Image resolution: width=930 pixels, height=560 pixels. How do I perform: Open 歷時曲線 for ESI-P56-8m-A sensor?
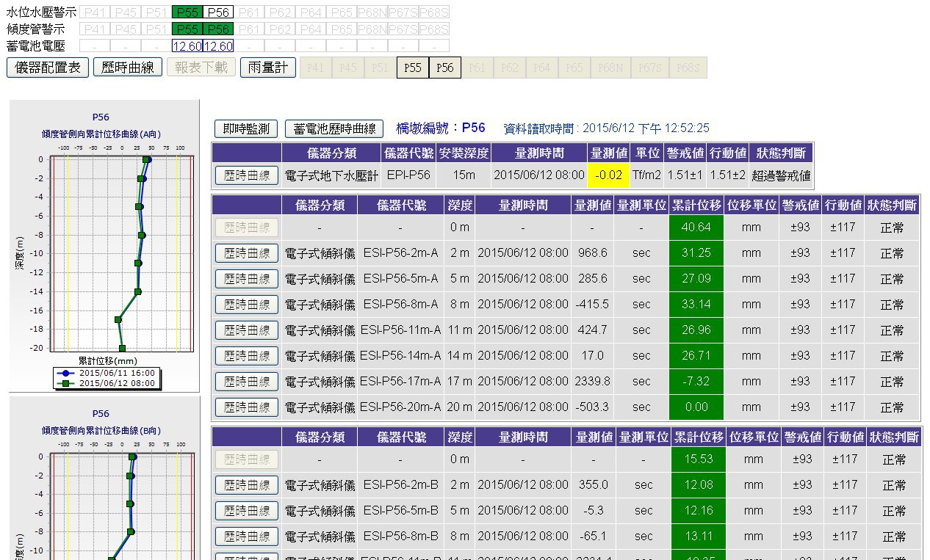pos(247,305)
